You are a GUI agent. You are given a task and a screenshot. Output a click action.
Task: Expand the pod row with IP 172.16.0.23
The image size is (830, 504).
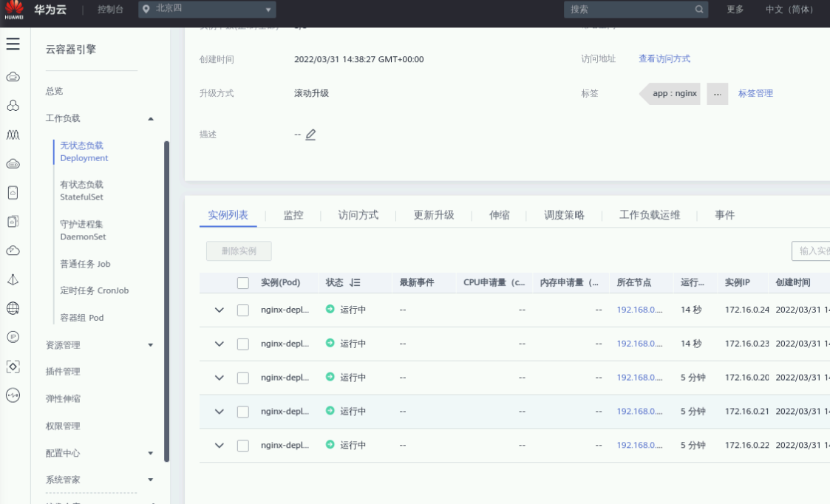tap(220, 344)
